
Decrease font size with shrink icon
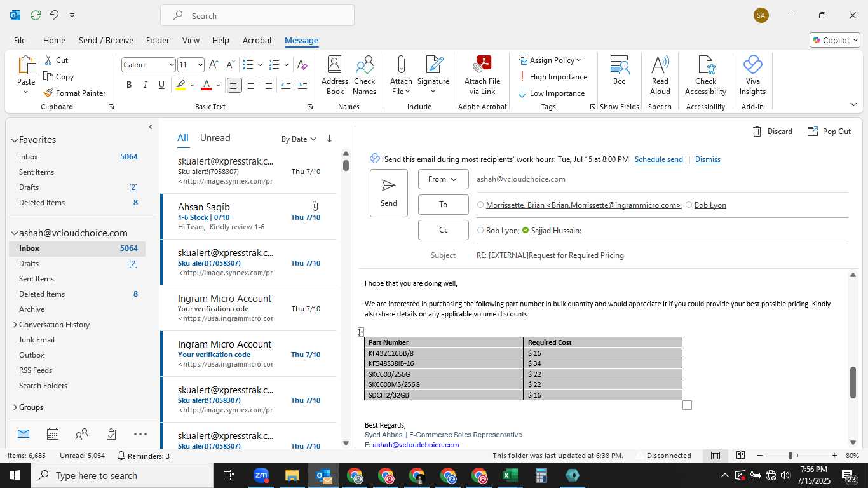(230, 65)
